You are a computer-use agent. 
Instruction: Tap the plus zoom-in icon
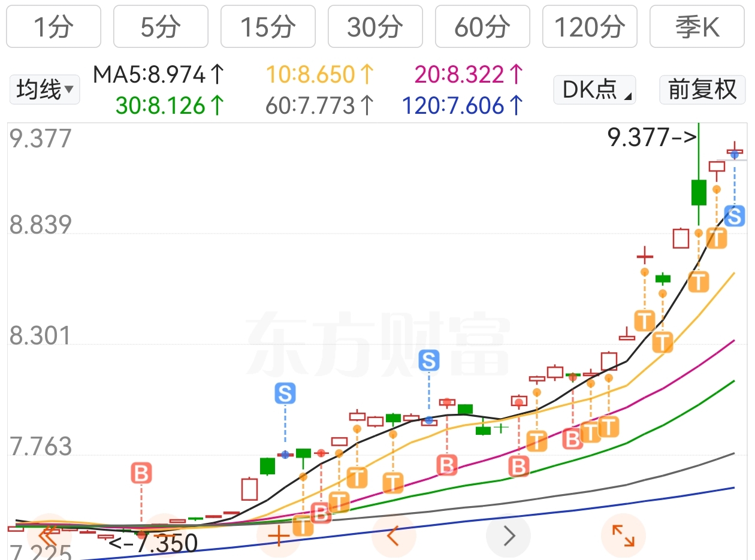click(x=279, y=536)
